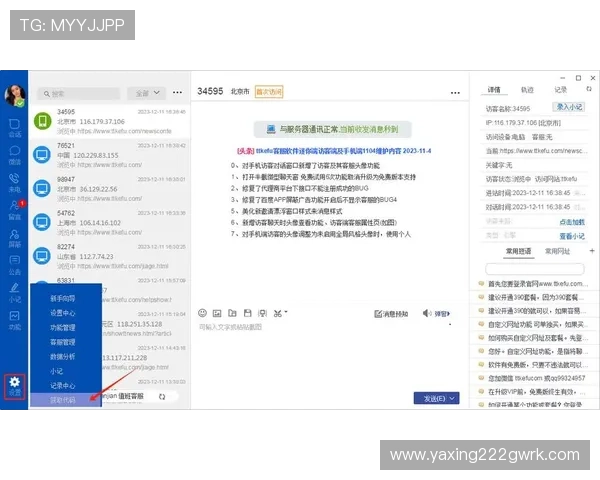Select 小记 in the settings popup menu
This screenshot has width=600, height=480.
coord(56,371)
